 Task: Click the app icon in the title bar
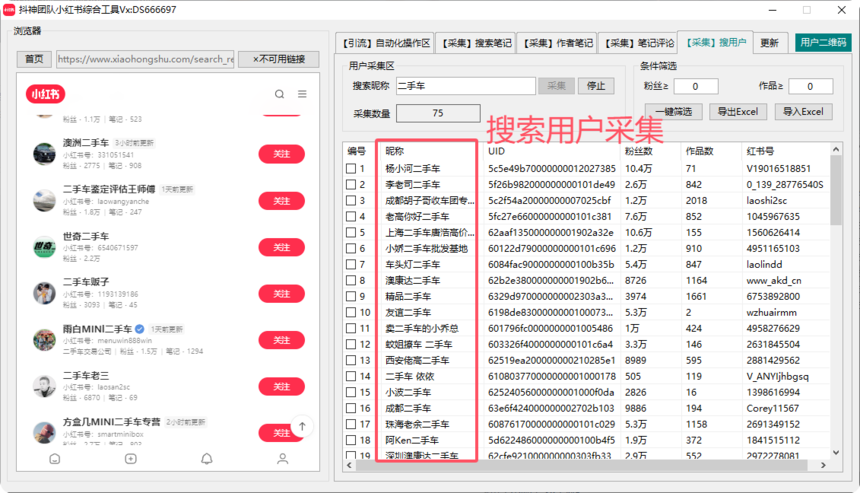[9, 10]
